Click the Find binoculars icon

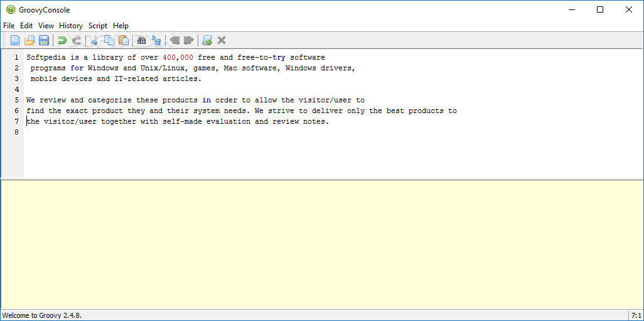click(142, 40)
